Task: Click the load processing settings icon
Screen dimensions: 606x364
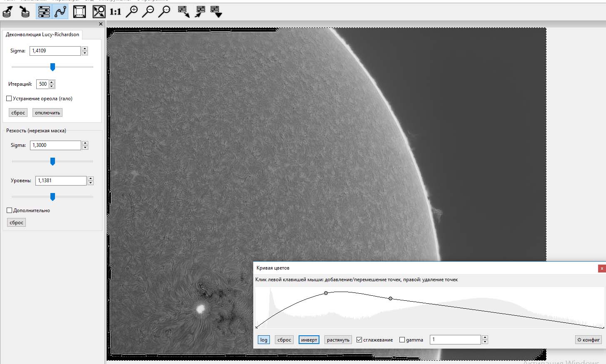Action: coord(200,12)
